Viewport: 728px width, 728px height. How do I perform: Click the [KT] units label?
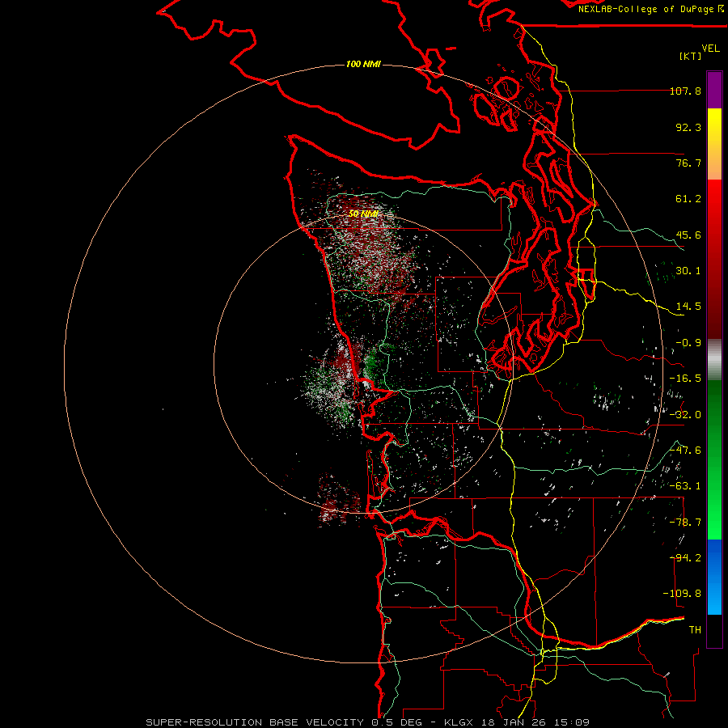[x=691, y=56]
